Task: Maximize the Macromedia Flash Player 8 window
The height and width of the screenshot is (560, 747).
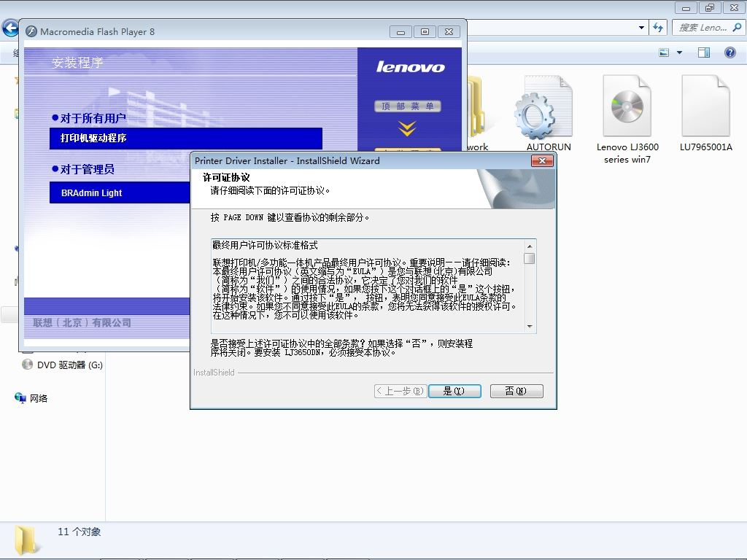Action: pos(425,32)
